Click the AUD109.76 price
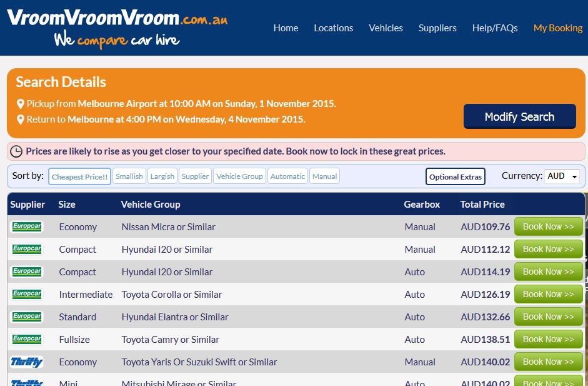 (486, 227)
